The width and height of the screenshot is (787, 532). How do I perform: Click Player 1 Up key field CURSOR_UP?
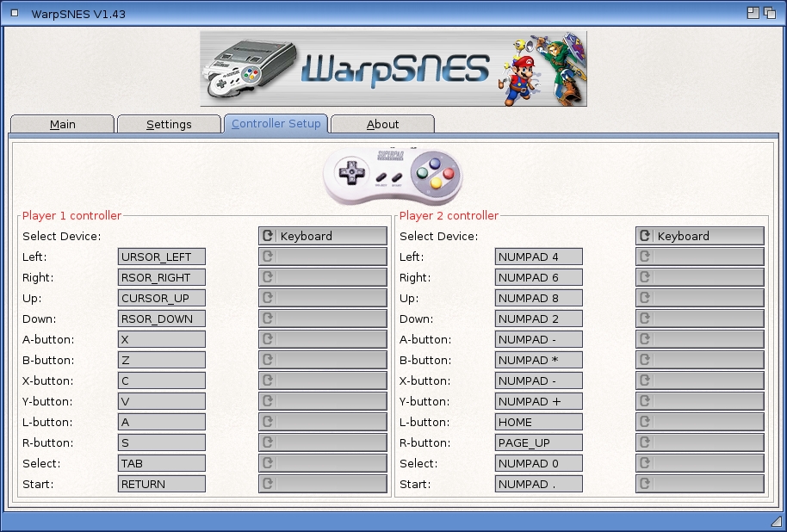(162, 298)
